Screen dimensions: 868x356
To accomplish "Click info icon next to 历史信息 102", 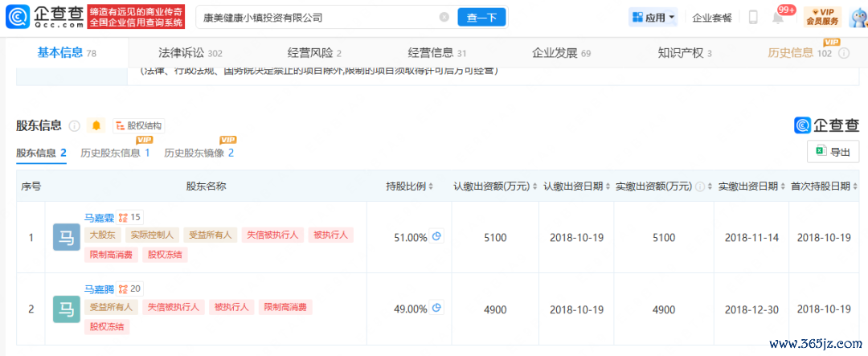I will (844, 53).
